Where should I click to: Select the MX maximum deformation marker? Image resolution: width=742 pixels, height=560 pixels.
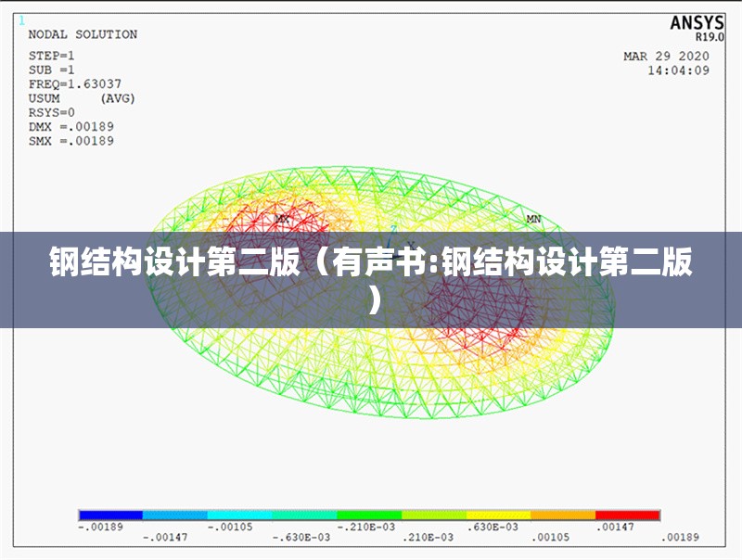tap(283, 221)
